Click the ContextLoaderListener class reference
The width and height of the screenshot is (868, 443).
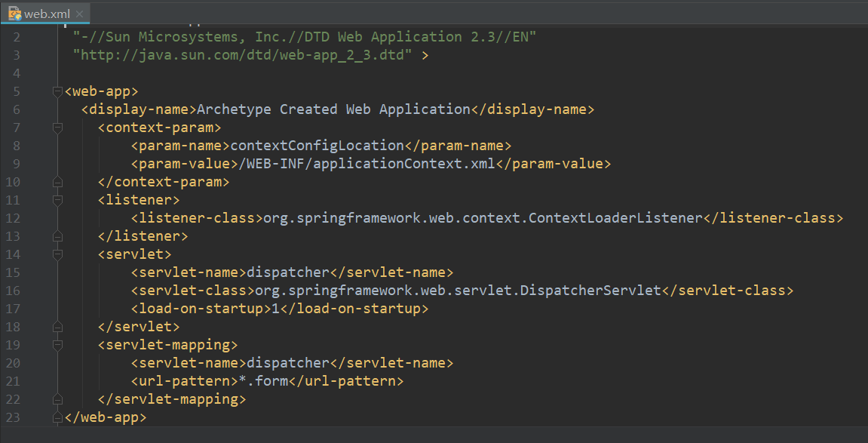(615, 218)
